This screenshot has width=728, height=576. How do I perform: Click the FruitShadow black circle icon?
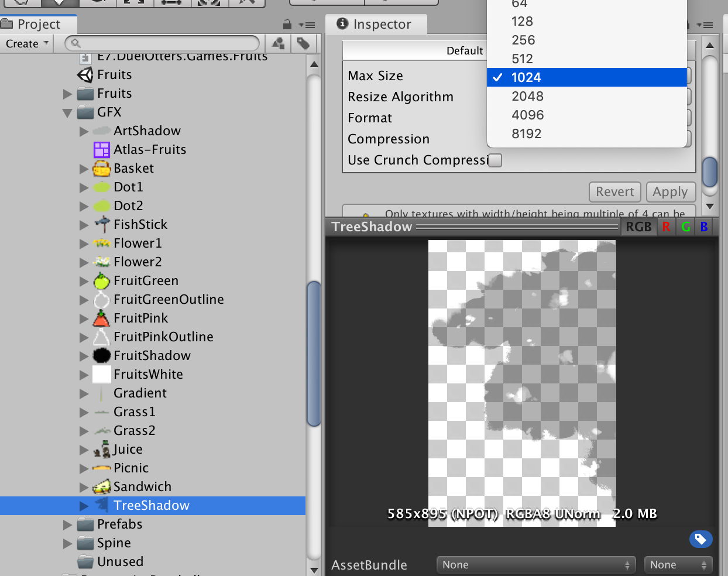[102, 356]
